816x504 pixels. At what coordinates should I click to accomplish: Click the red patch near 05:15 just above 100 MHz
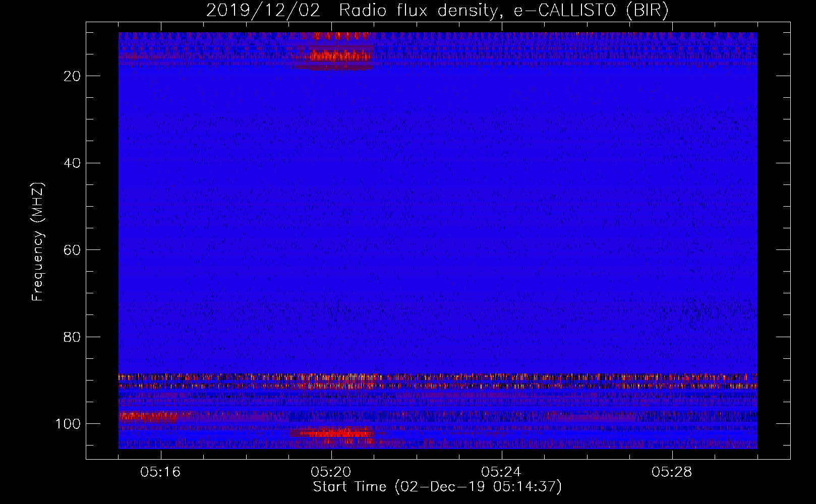tap(148, 417)
